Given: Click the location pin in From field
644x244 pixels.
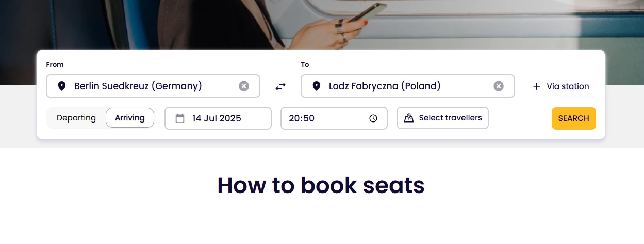Looking at the screenshot, I should (62, 86).
